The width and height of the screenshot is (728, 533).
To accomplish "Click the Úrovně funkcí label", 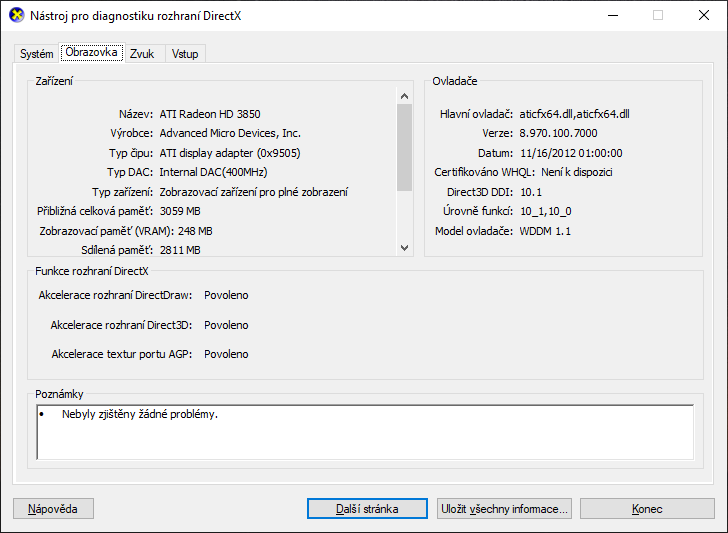I will pos(478,211).
